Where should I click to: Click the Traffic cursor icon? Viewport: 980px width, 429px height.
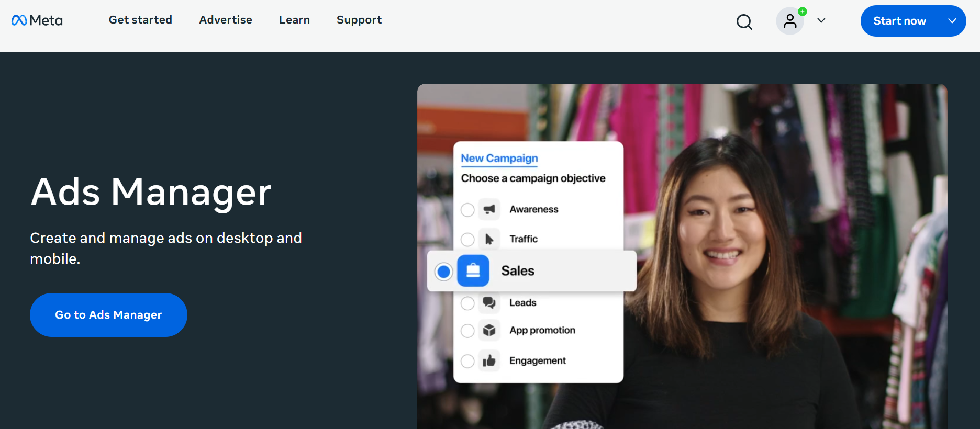click(x=489, y=239)
